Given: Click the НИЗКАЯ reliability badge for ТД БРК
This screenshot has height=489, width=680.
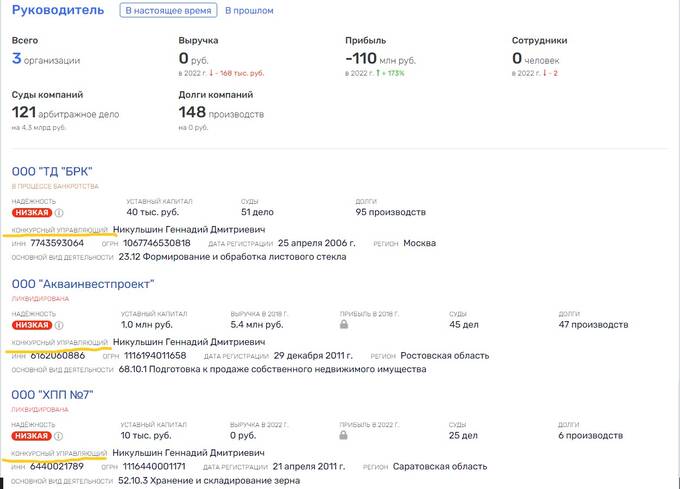Looking at the screenshot, I should pyautogui.click(x=31, y=212).
